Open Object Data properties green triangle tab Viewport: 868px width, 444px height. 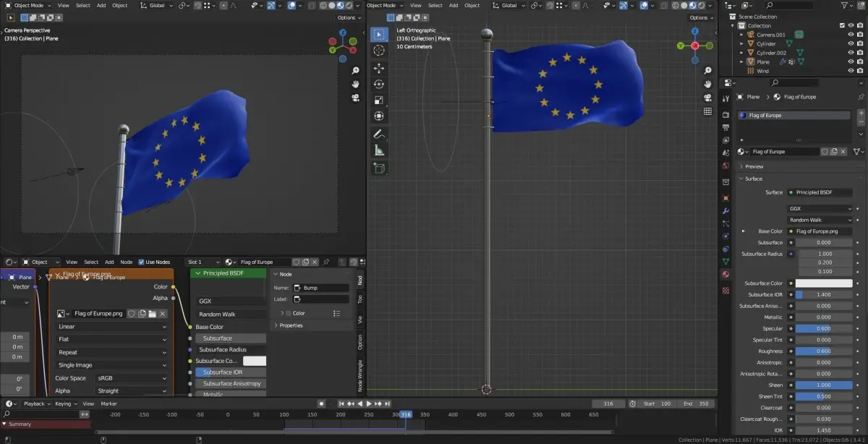[x=726, y=261]
